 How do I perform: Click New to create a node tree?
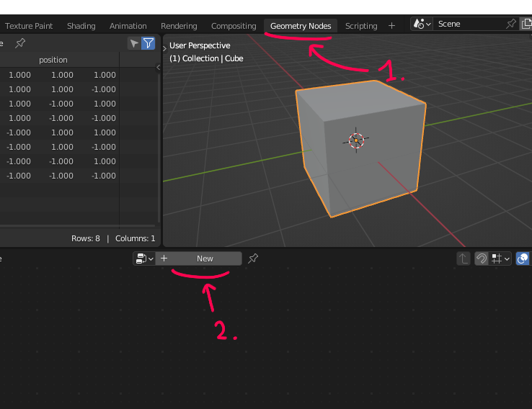pyautogui.click(x=205, y=259)
